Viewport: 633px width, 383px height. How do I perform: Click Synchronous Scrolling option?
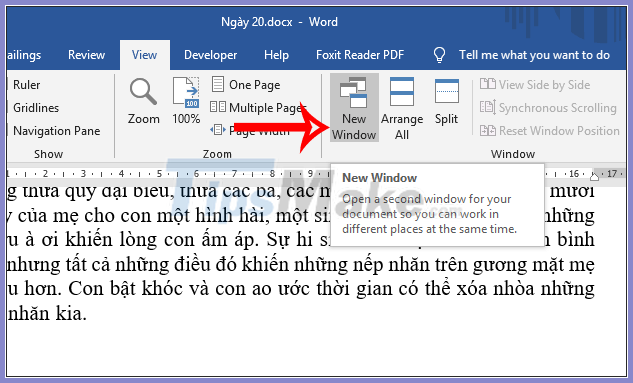(548, 108)
